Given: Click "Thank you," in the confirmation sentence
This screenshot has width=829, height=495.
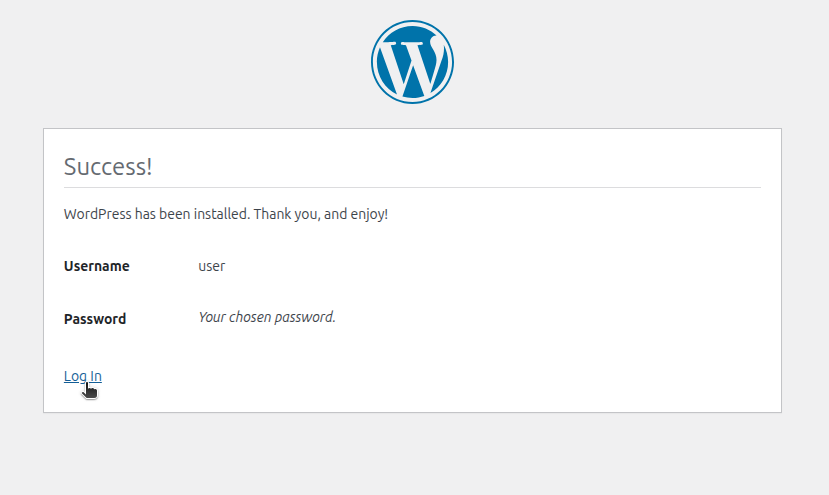Looking at the screenshot, I should 287,214.
